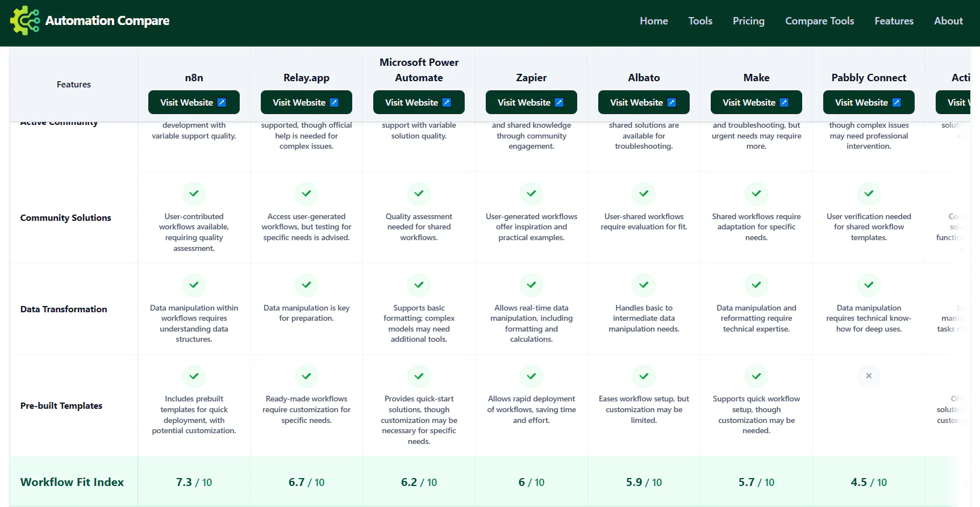Viewport: 980px width, 507px height.
Task: Click the Relay.app Community Solutions checkmark
Action: point(306,194)
